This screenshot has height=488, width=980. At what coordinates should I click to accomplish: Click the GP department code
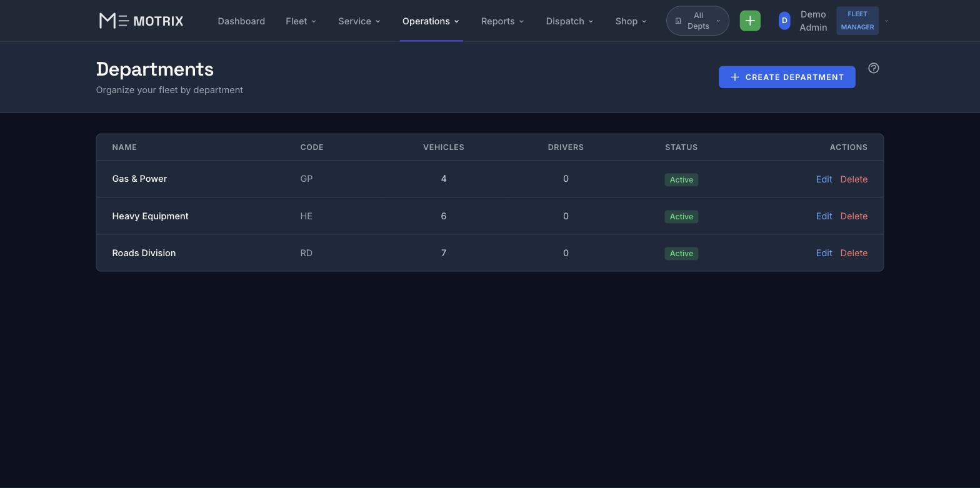306,179
